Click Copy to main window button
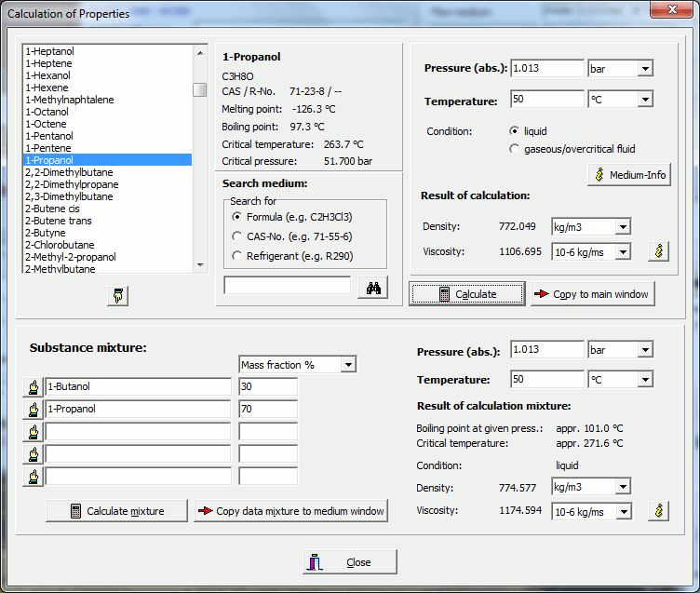The height and width of the screenshot is (593, 700). (x=593, y=294)
